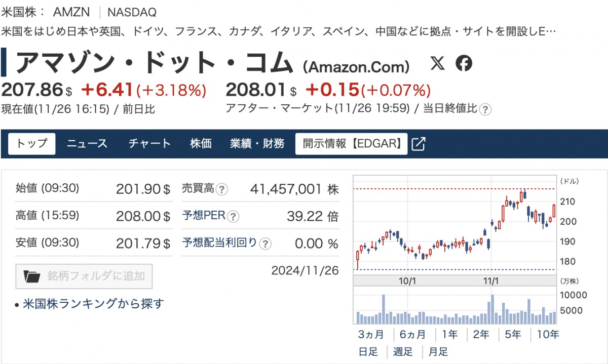Image resolution: width=608 pixels, height=364 pixels.
Task: Switch to the ニュース tab
Action: 87,144
